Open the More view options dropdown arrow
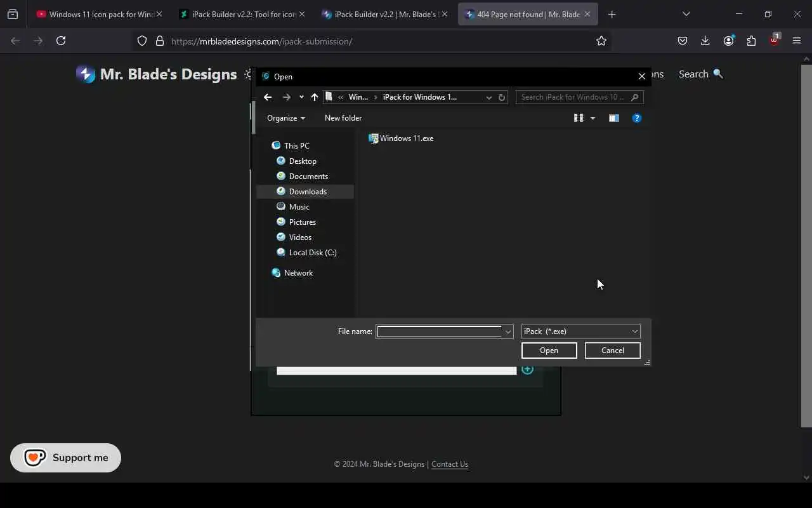Image resolution: width=812 pixels, height=508 pixels. (593, 118)
